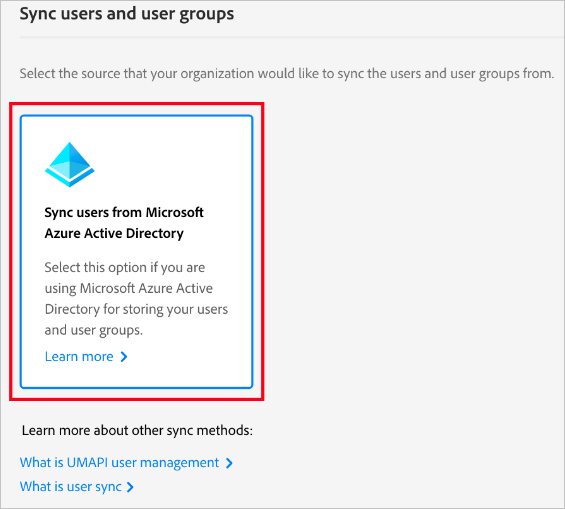
Task: Click the Sync users and user groups heading
Action: (x=126, y=14)
